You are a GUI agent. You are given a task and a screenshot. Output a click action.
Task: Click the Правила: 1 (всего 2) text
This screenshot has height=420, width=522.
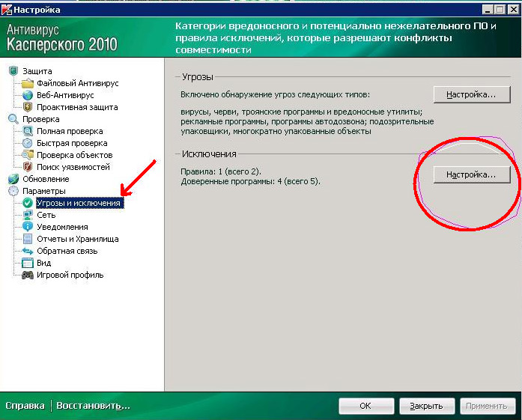coord(221,171)
